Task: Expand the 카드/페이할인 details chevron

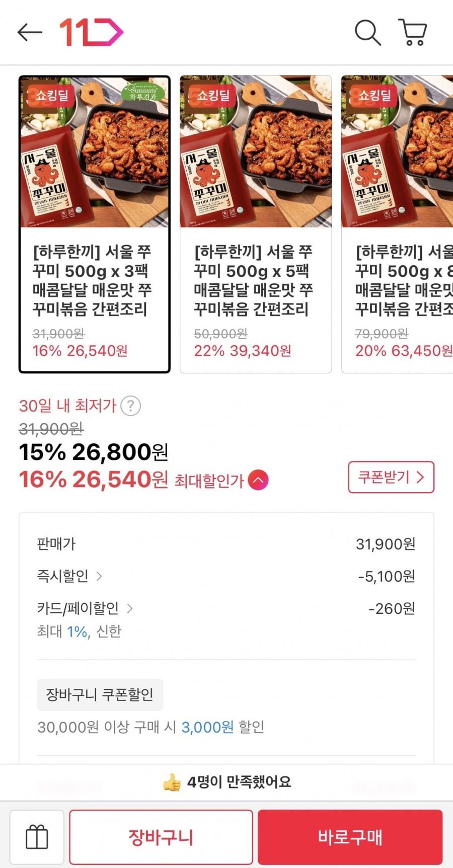Action: pos(130,608)
